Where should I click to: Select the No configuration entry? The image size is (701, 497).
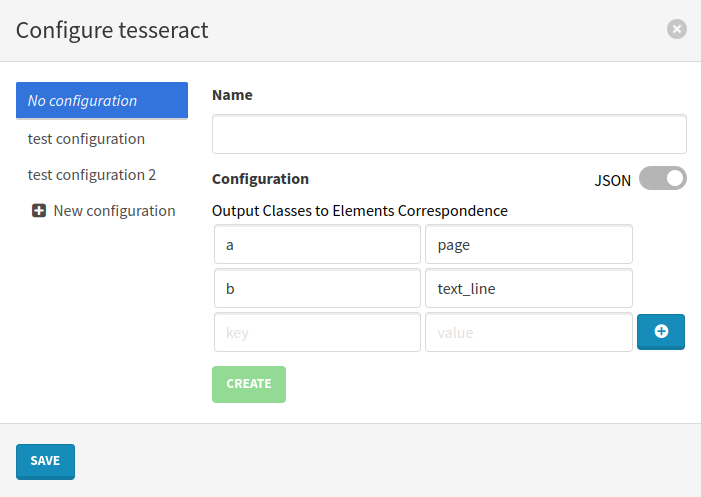click(x=102, y=101)
